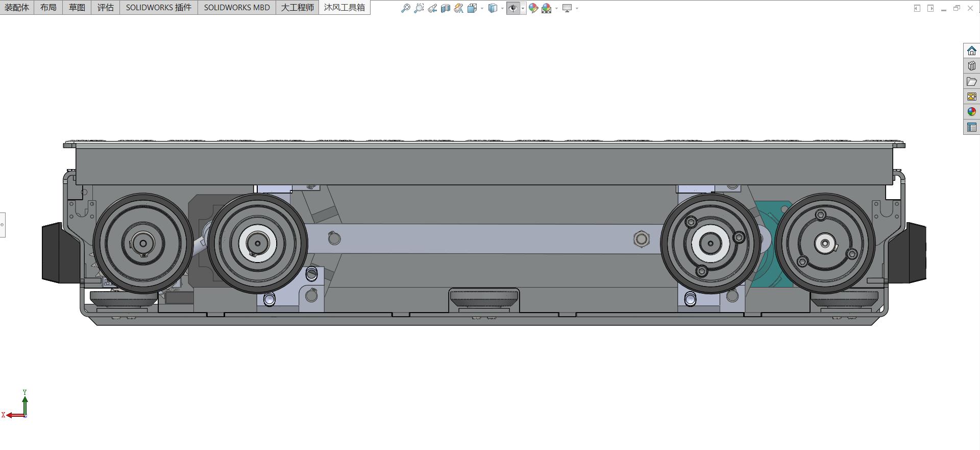Toggle Hide/Show Items eye button

513,8
